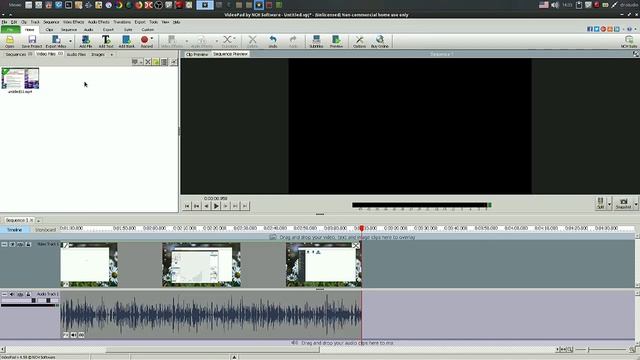Open the system volume icon in the top panel

(555, 5)
